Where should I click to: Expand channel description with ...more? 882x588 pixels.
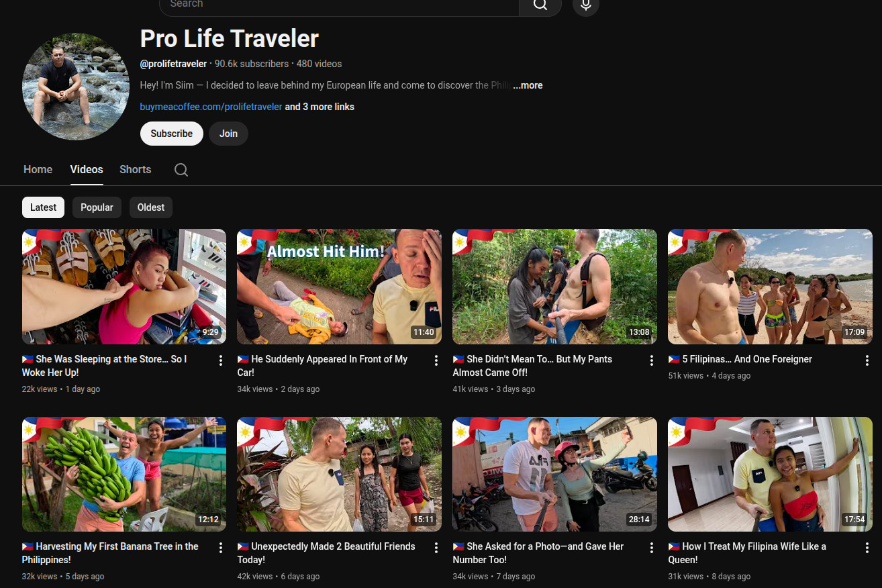pyautogui.click(x=528, y=85)
